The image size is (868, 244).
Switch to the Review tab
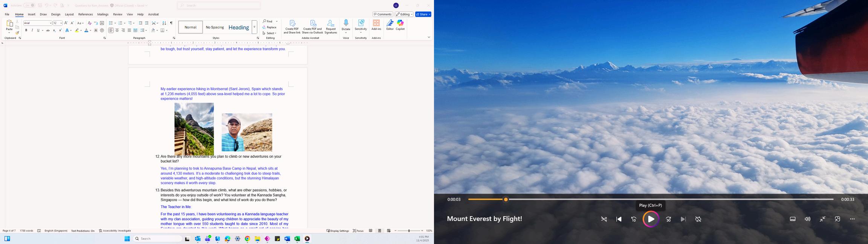118,14
